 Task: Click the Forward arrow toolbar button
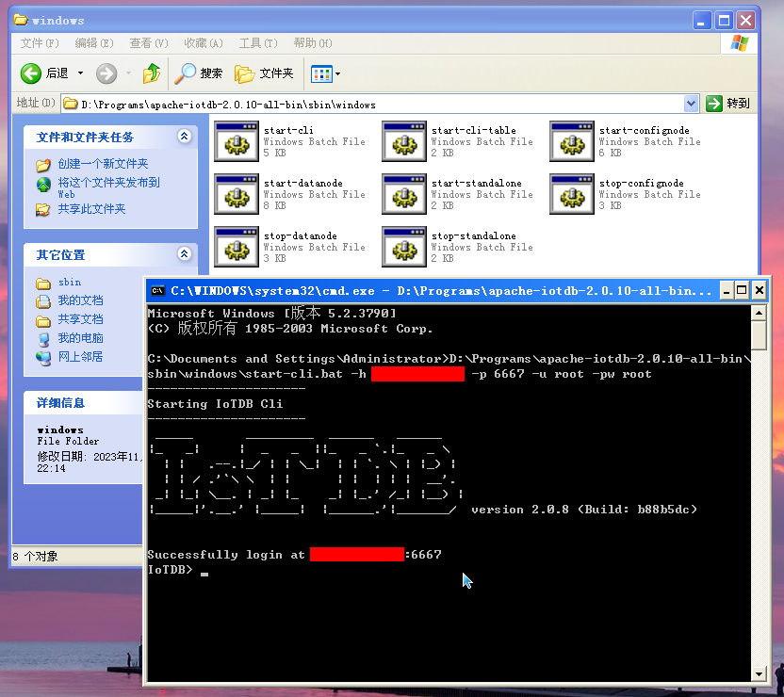pos(106,73)
